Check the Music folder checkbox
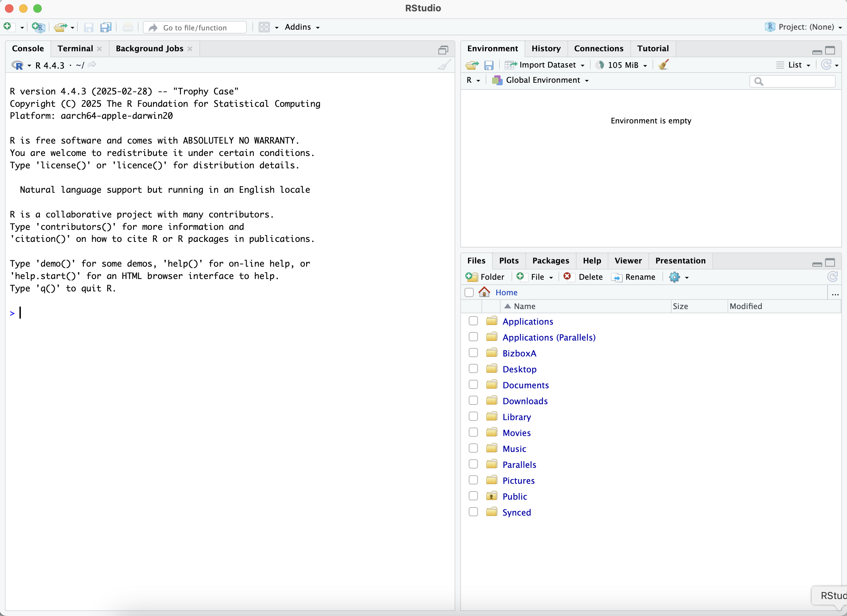 pyautogui.click(x=473, y=448)
